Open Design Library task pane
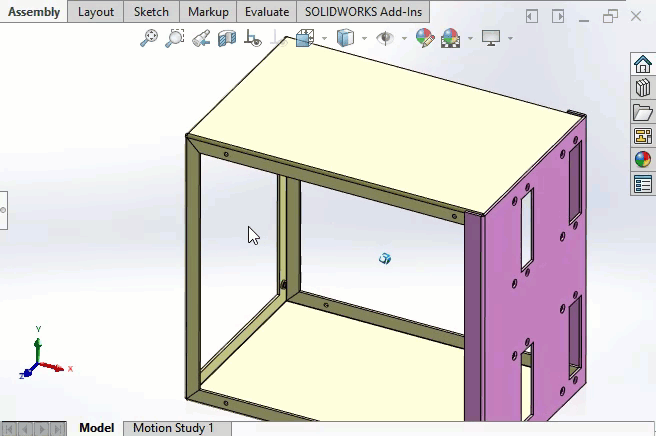The height and width of the screenshot is (436, 656). 642,88
